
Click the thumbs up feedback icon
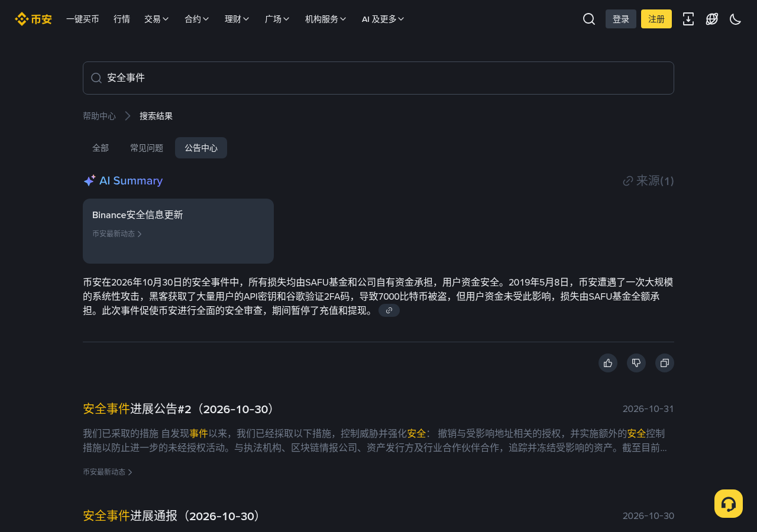pos(608,363)
